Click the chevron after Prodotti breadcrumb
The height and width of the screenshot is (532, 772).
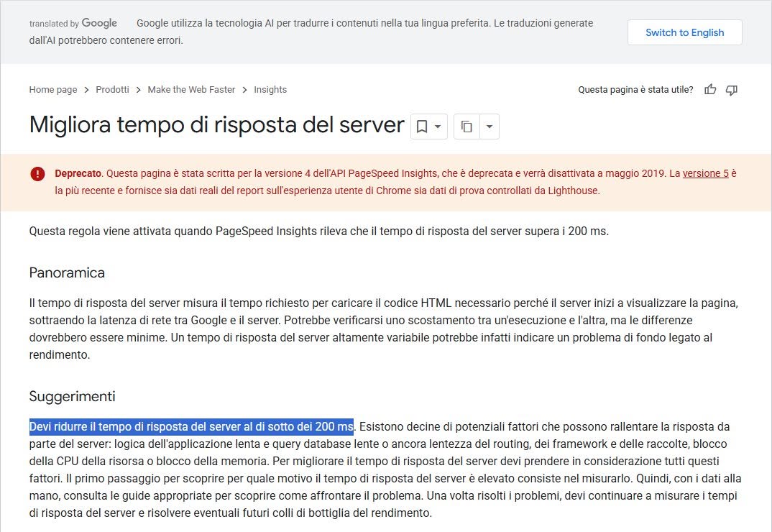tap(138, 90)
